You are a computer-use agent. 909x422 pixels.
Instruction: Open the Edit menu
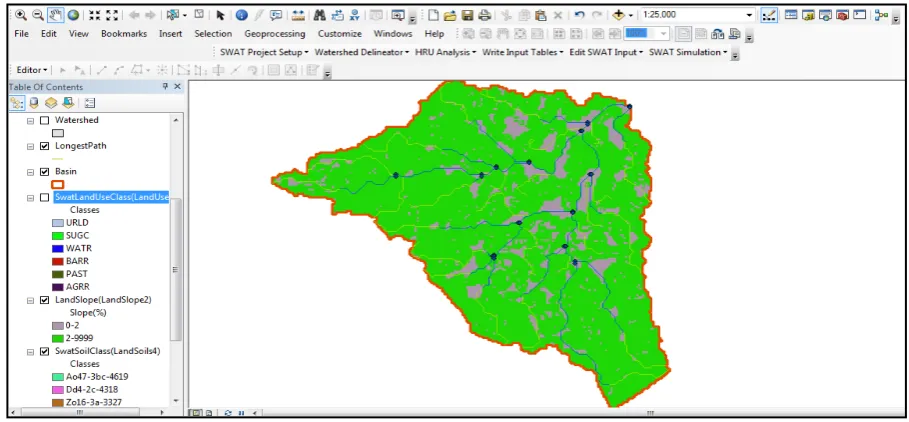[x=49, y=34]
